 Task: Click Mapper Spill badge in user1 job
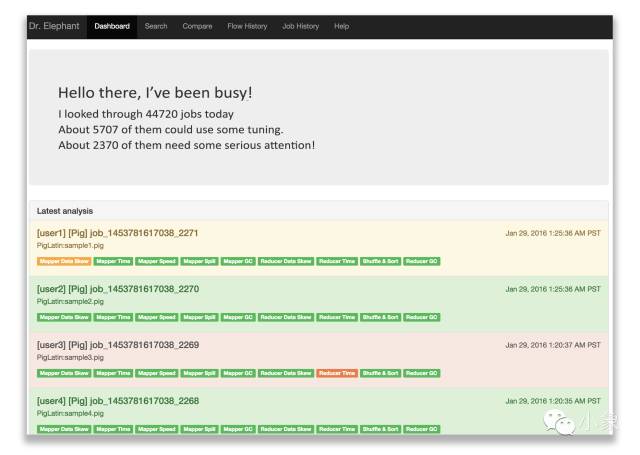[x=200, y=261]
